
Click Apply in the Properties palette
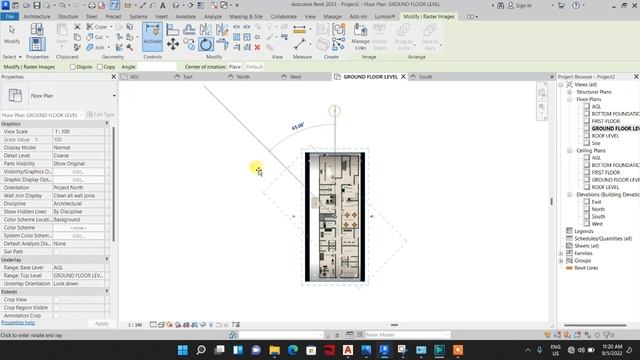tap(102, 324)
